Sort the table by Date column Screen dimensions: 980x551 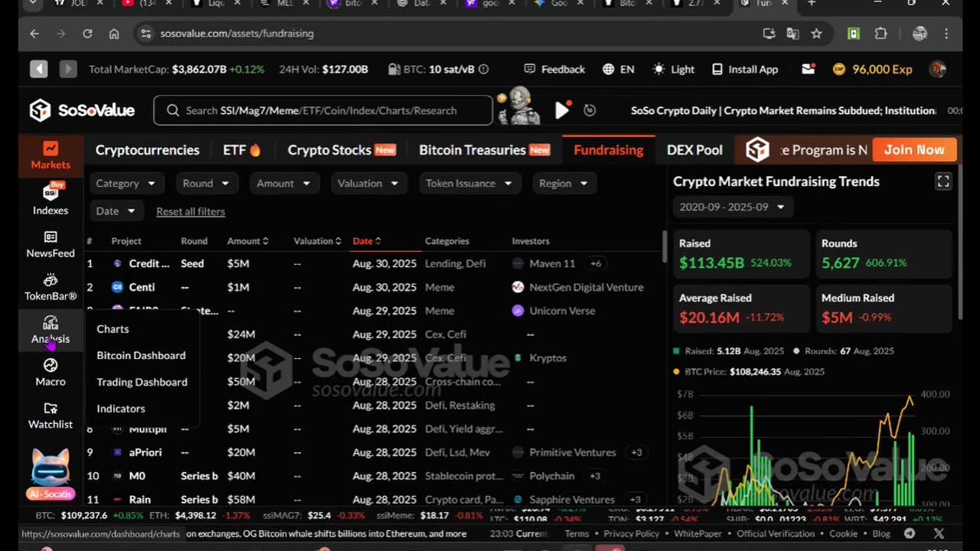coord(367,241)
